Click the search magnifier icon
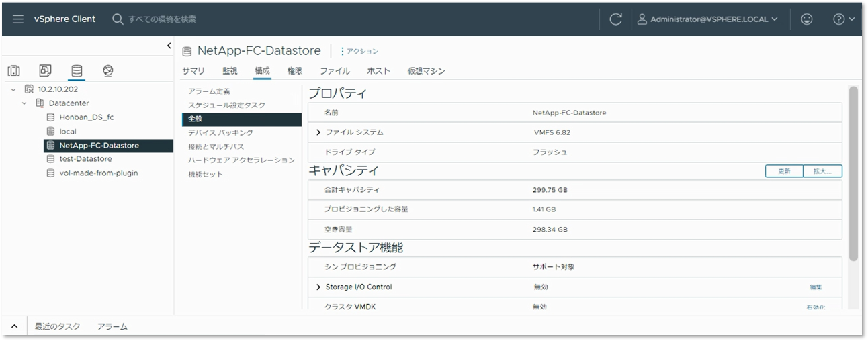Screen dimensions: 868x341 [118, 19]
